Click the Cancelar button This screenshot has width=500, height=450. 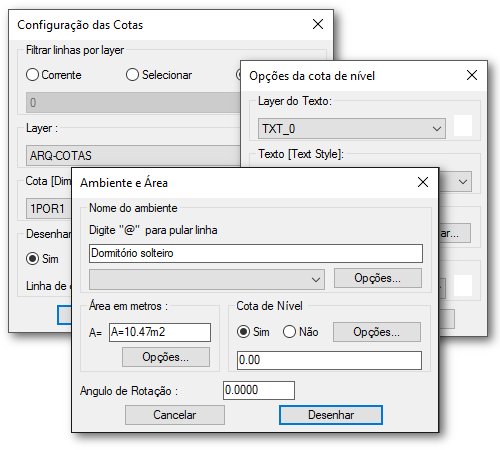(x=175, y=415)
